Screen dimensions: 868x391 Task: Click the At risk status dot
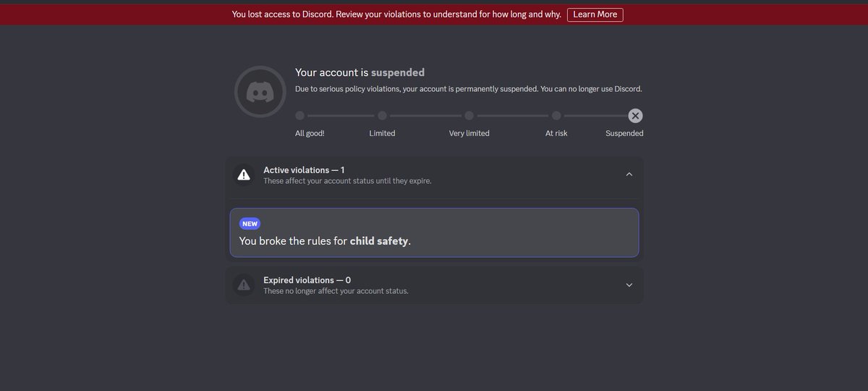(x=556, y=116)
